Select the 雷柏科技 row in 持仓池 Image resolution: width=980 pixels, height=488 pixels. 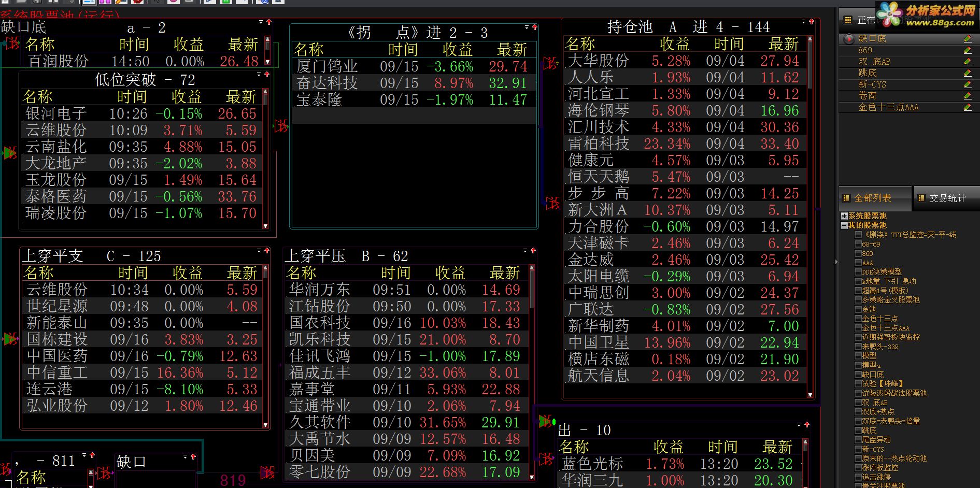click(x=685, y=143)
